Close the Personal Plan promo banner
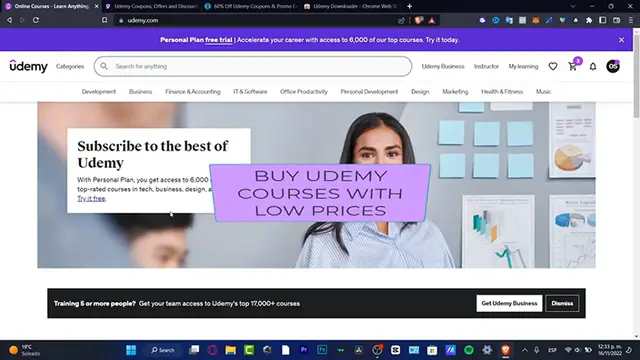Image resolution: width=640 pixels, height=360 pixels. [x=621, y=40]
